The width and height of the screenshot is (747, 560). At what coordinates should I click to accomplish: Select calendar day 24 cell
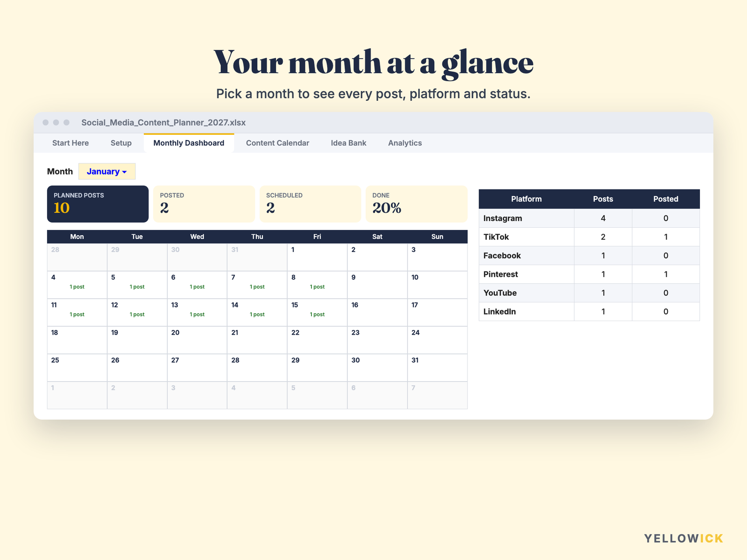(x=437, y=340)
